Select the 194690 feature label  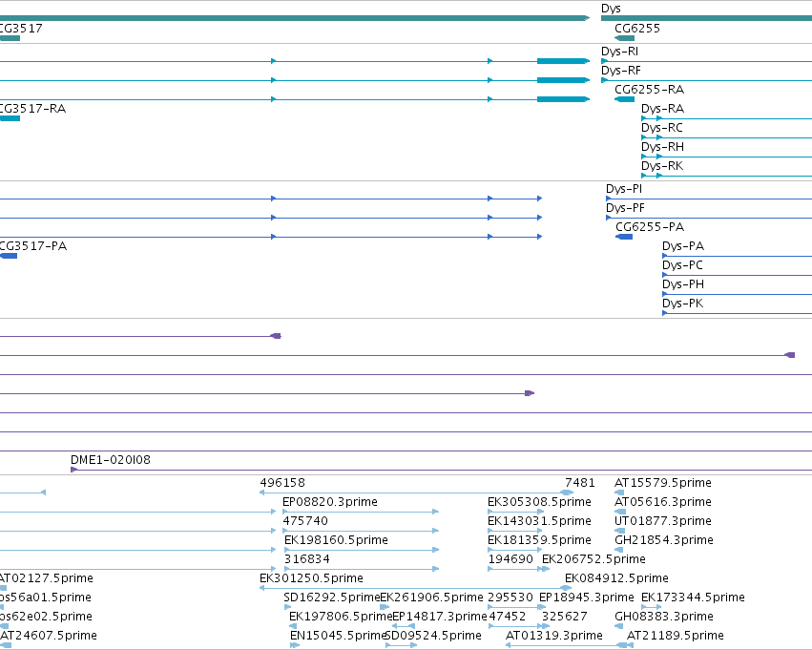coord(510,559)
